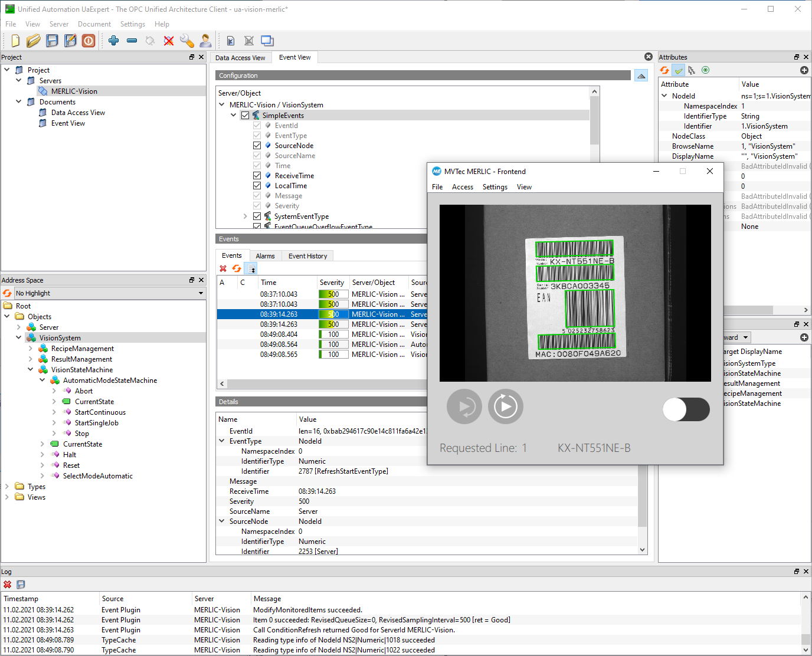This screenshot has height=656, width=812.
Task: Select StartSingleJob method in address space
Action: [x=97, y=423]
